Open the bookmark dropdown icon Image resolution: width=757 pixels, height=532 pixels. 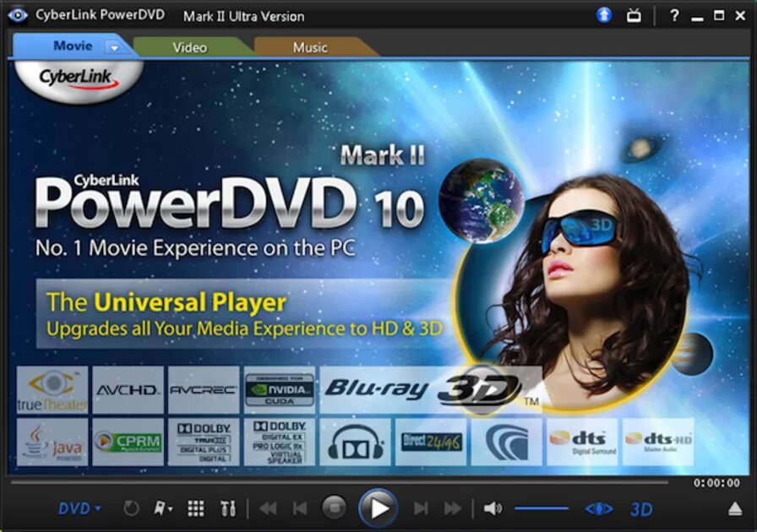click(163, 508)
